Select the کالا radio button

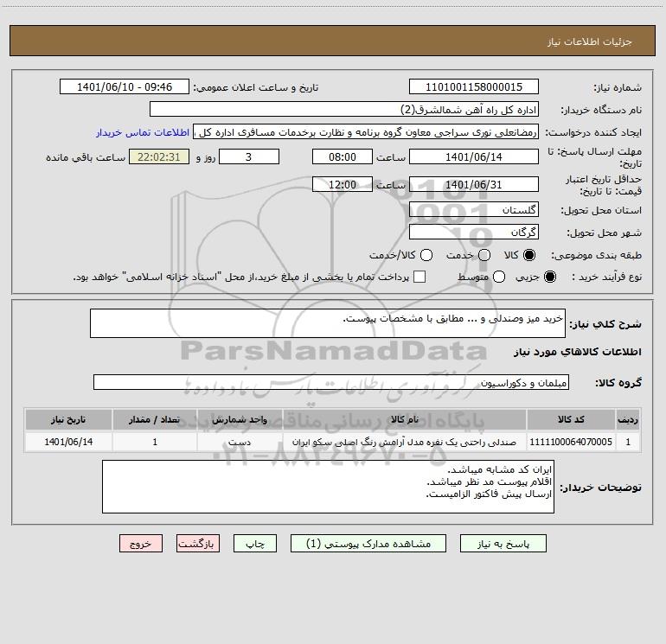pos(529,255)
